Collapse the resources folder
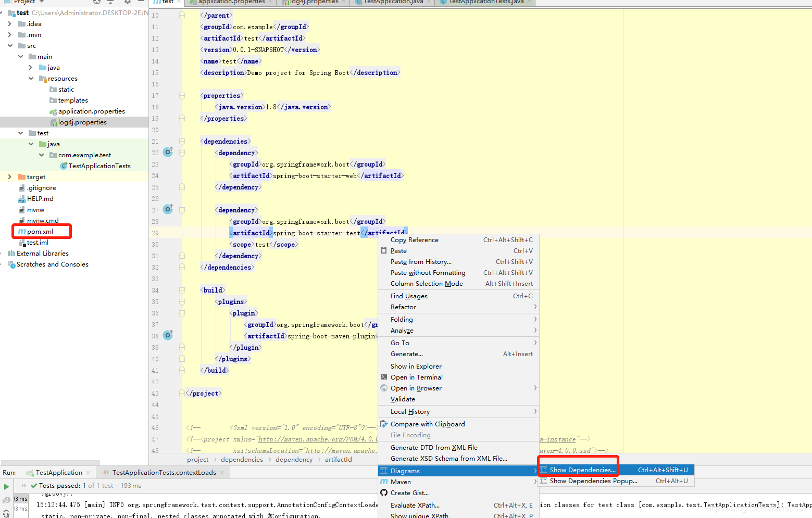The height and width of the screenshot is (518, 812). point(31,79)
